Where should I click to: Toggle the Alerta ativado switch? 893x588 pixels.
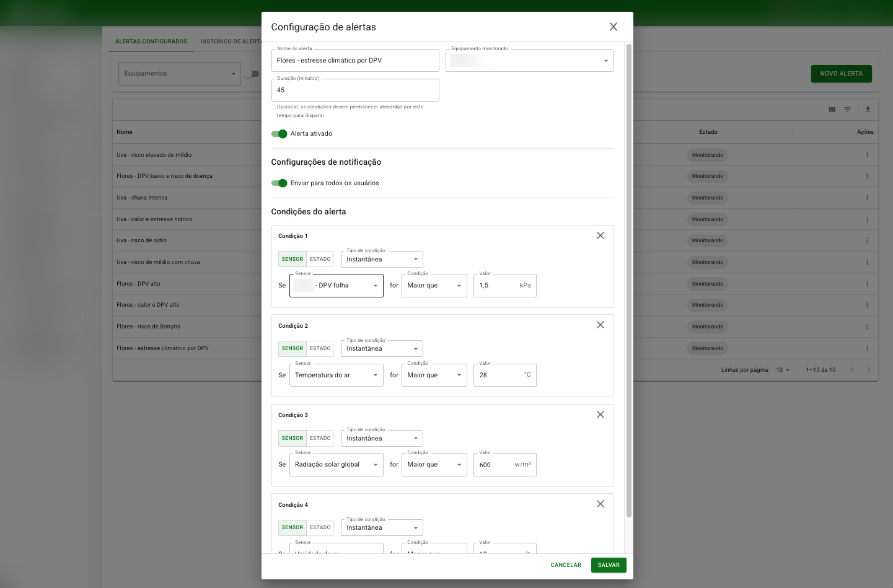pos(279,134)
